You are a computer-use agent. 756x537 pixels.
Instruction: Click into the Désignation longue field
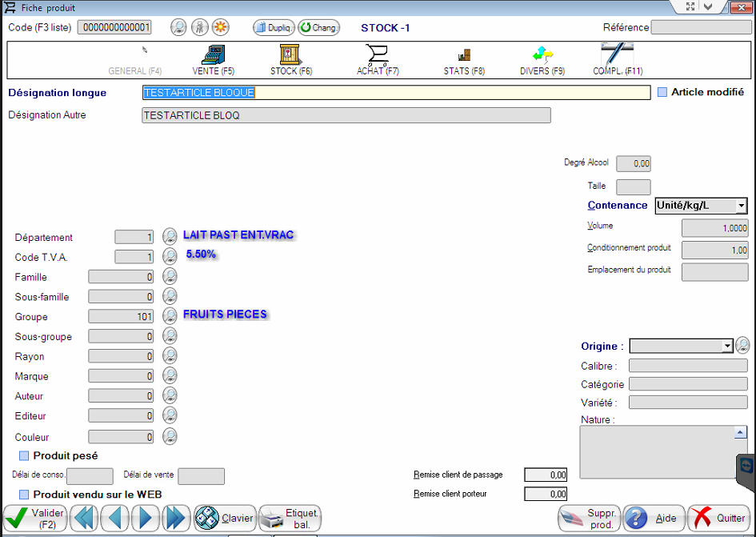pyautogui.click(x=396, y=93)
